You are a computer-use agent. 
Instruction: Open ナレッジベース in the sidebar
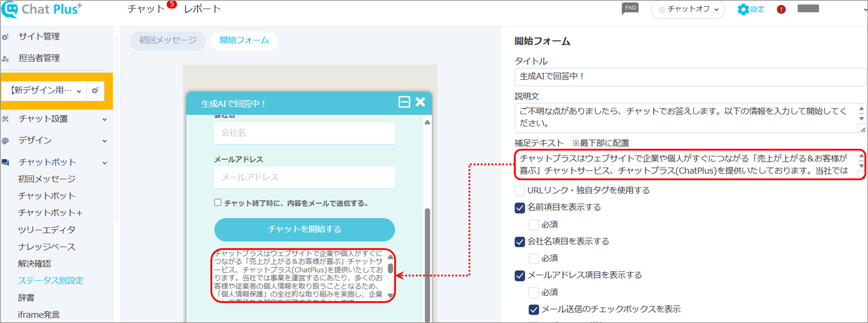click(47, 247)
